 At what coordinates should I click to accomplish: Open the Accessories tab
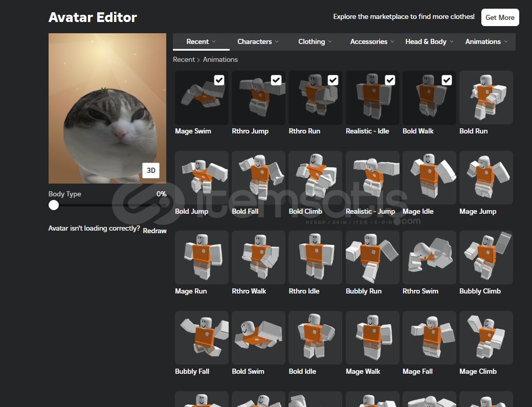(x=372, y=42)
